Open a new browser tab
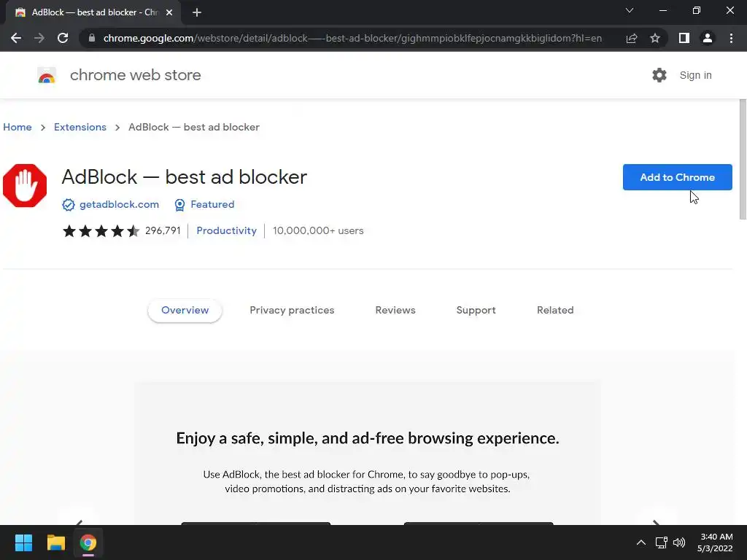Image resolution: width=747 pixels, height=560 pixels. (197, 12)
